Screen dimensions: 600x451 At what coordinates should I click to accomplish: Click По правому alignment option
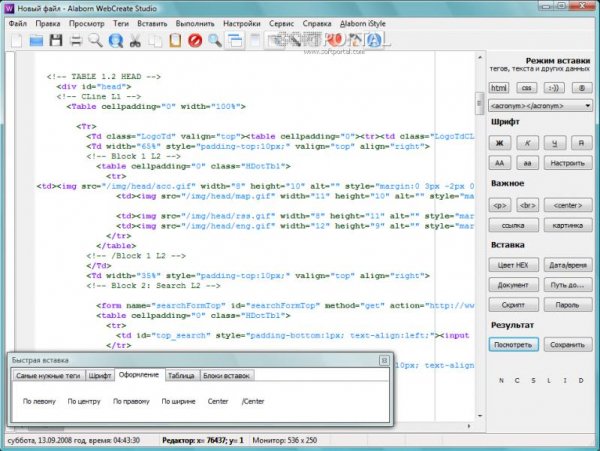(131, 401)
